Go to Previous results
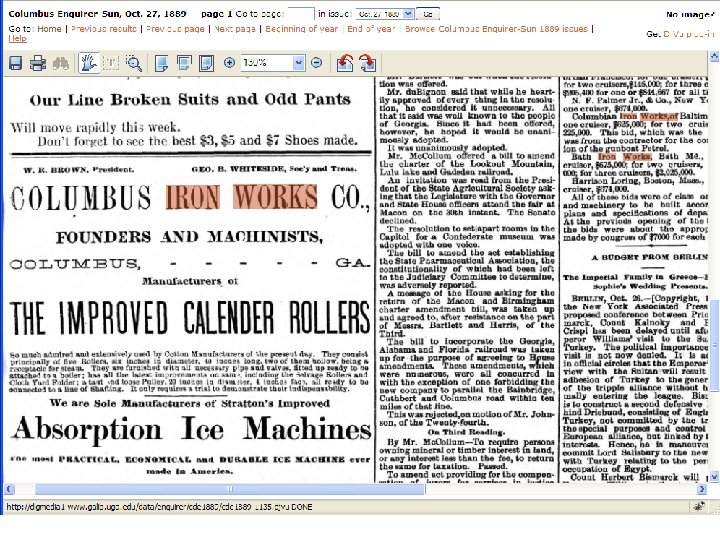Viewport: 720px width, 540px height. (x=104, y=28)
